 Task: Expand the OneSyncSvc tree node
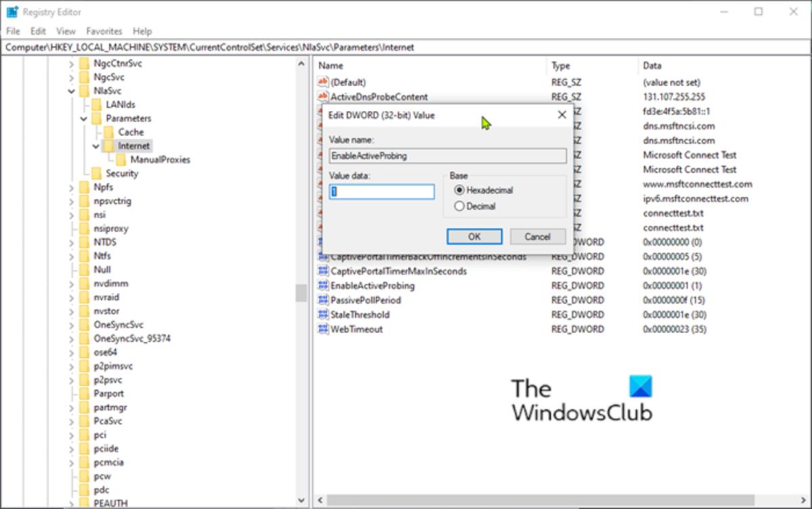coord(72,325)
